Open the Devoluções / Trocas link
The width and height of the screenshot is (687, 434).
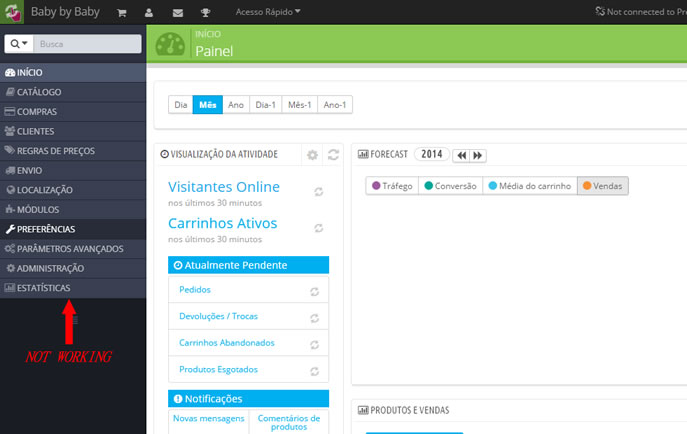(218, 316)
